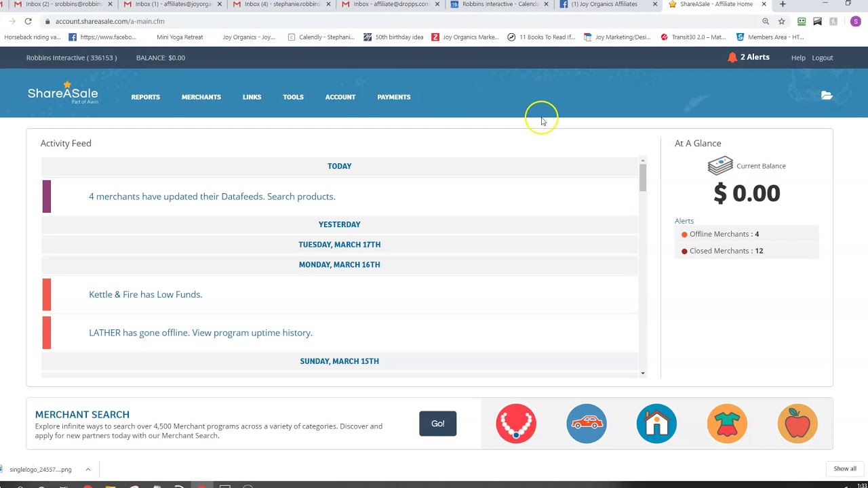Click the alerts bell icon
The image size is (868, 488).
732,58
